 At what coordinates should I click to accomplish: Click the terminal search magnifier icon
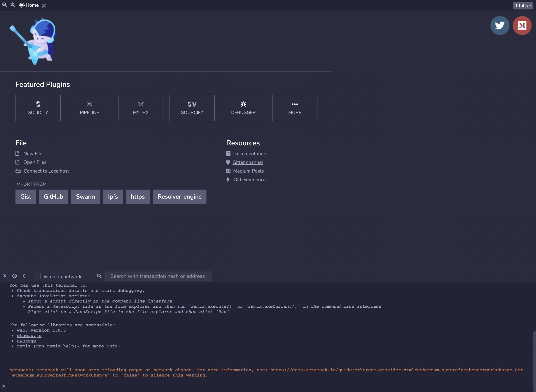click(99, 276)
